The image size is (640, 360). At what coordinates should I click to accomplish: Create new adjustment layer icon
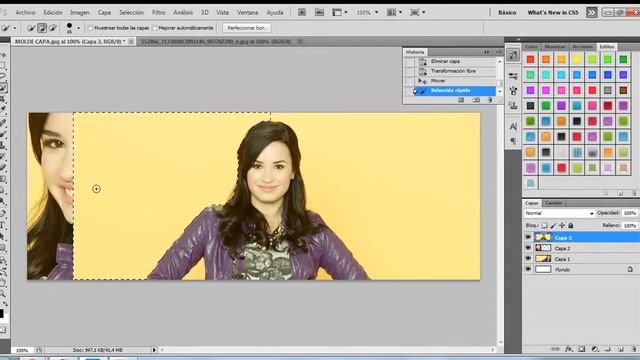click(595, 349)
